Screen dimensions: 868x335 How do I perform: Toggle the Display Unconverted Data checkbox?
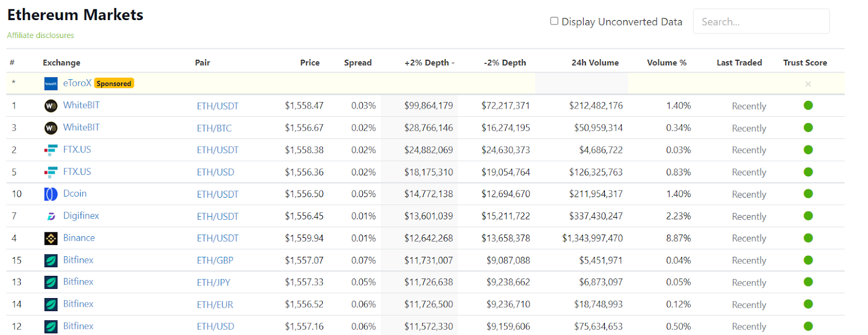[x=554, y=21]
